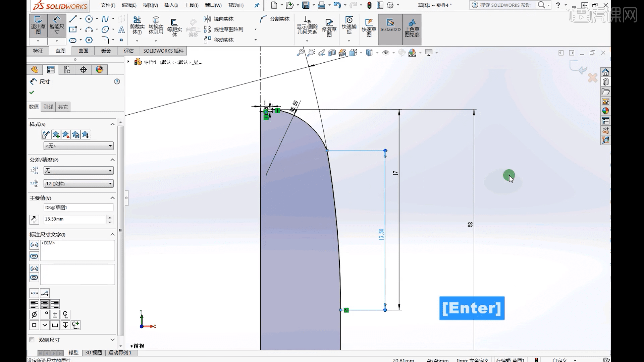Screen dimensions: 644x362
Task: Open the ConfigurationManager tab icon
Action: click(x=67, y=69)
